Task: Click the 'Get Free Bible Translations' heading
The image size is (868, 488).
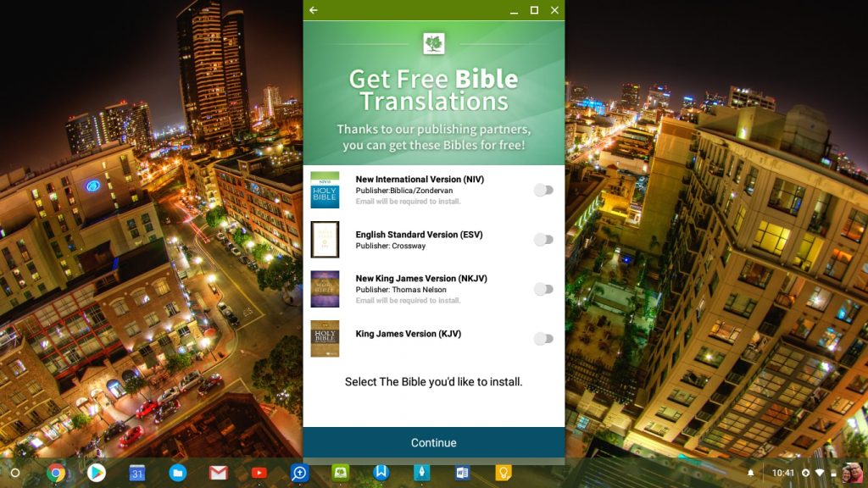Action: tap(434, 91)
